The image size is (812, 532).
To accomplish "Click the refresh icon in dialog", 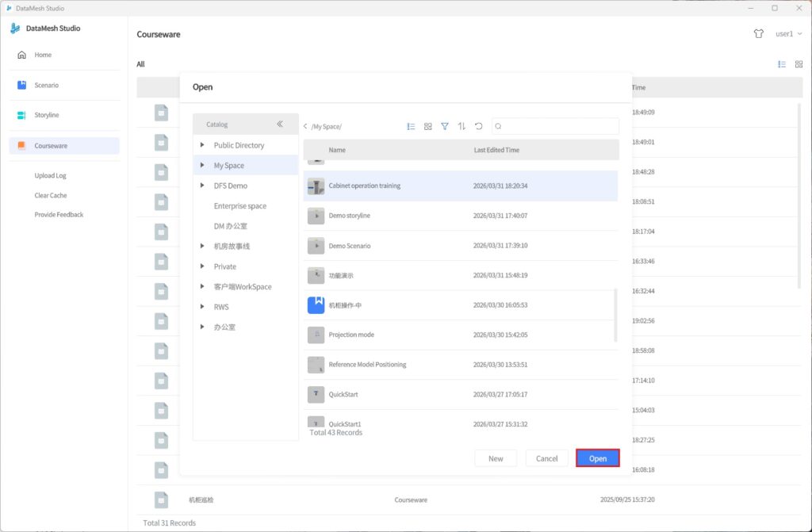I will click(478, 126).
